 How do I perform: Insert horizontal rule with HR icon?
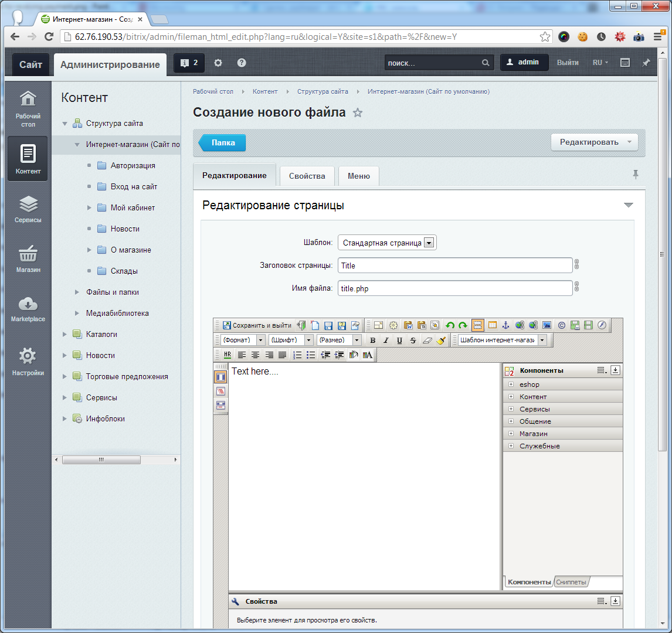tap(228, 355)
